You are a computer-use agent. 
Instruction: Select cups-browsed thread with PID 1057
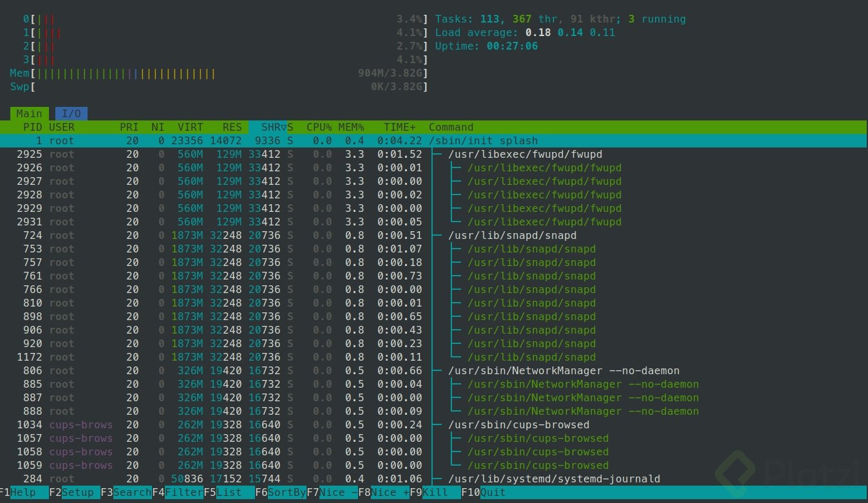(434, 439)
